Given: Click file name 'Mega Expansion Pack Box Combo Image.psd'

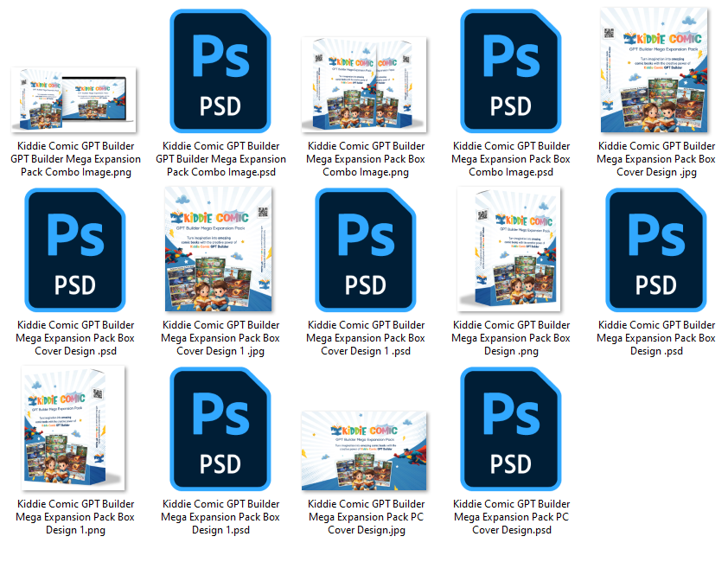Looking at the screenshot, I should click(511, 159).
